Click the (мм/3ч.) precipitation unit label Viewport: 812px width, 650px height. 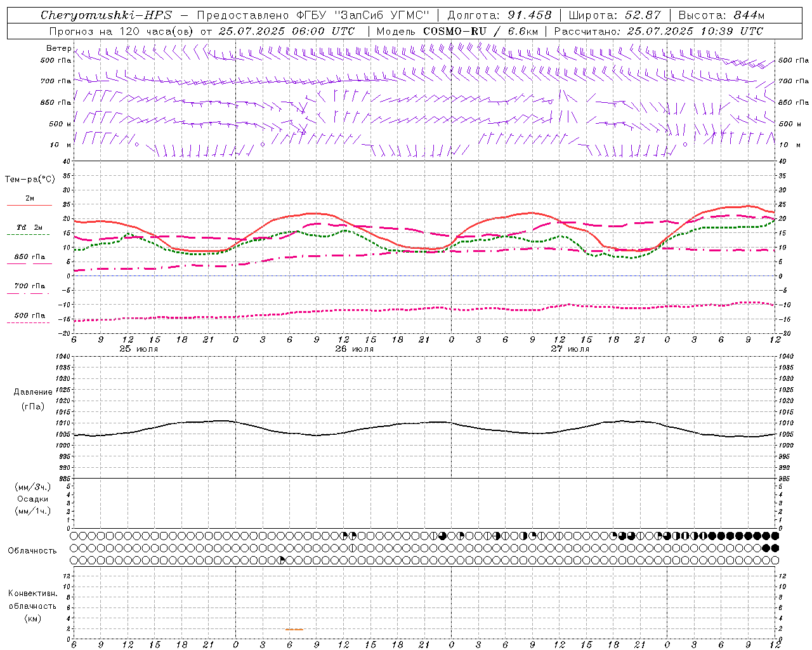(x=33, y=487)
